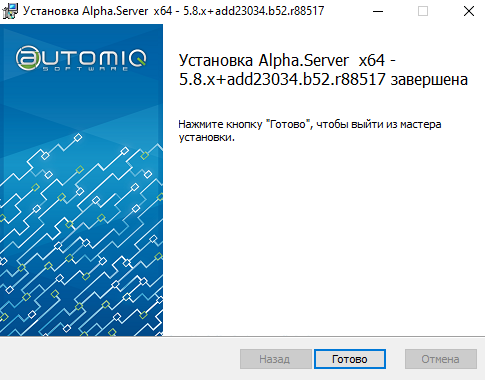Click the Automiq Software logo
Screen dimensions: 485x380
(x=81, y=59)
